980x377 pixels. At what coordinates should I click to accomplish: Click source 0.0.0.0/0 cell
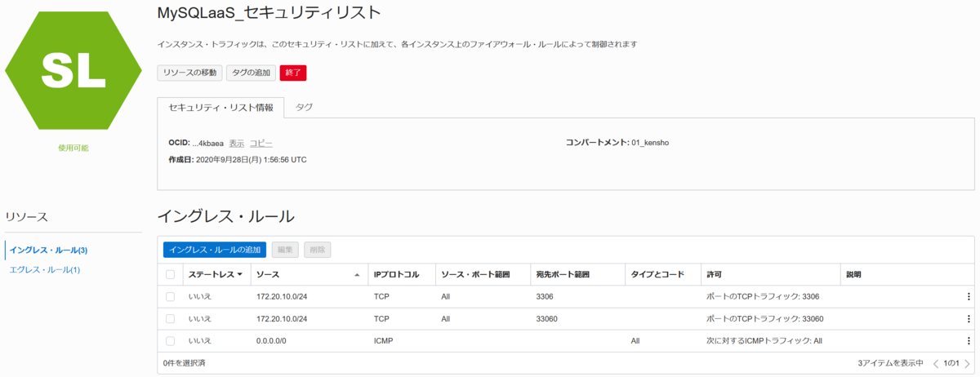(x=271, y=340)
